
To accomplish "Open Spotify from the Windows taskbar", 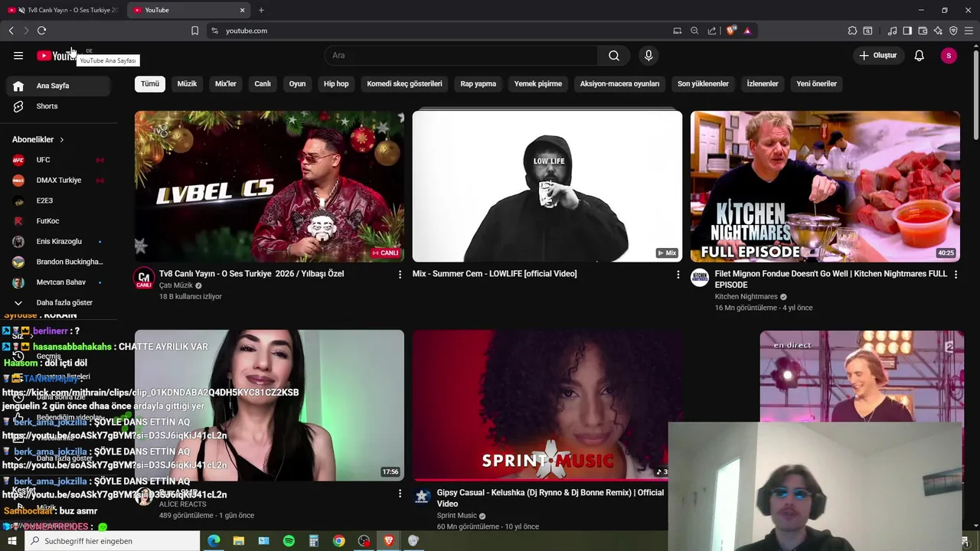I will click(x=289, y=541).
